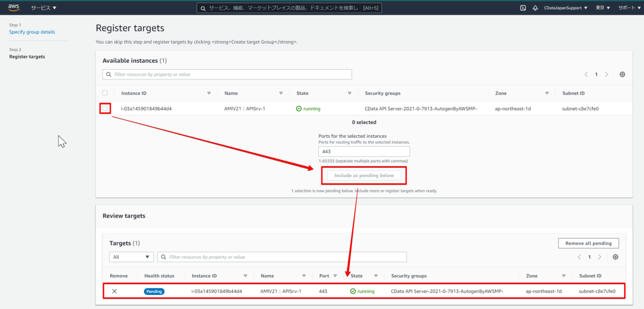Screen dimensions: 644x309
Task: Focus the Available instances filter field
Action: [x=227, y=75]
